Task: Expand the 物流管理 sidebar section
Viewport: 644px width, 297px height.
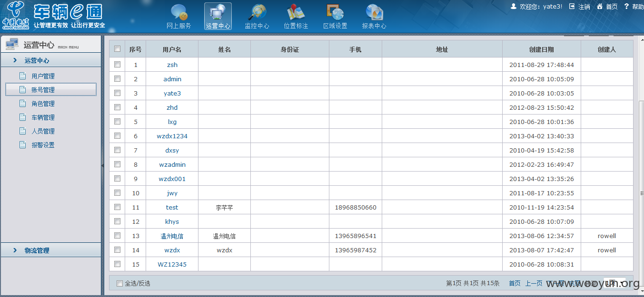Action: [x=50, y=250]
